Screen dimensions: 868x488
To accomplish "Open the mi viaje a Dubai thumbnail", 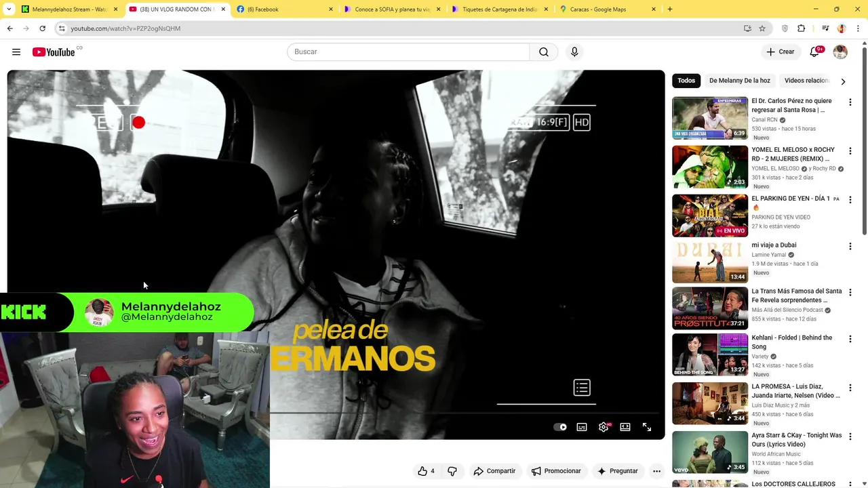I will coord(710,262).
